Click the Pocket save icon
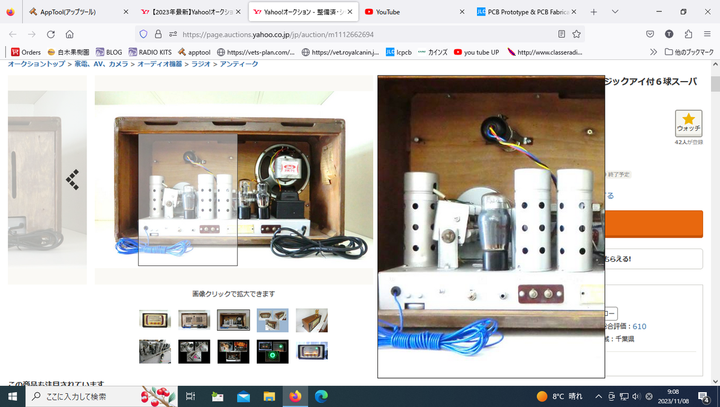Screen dimensions: 720x407 (x=651, y=34)
